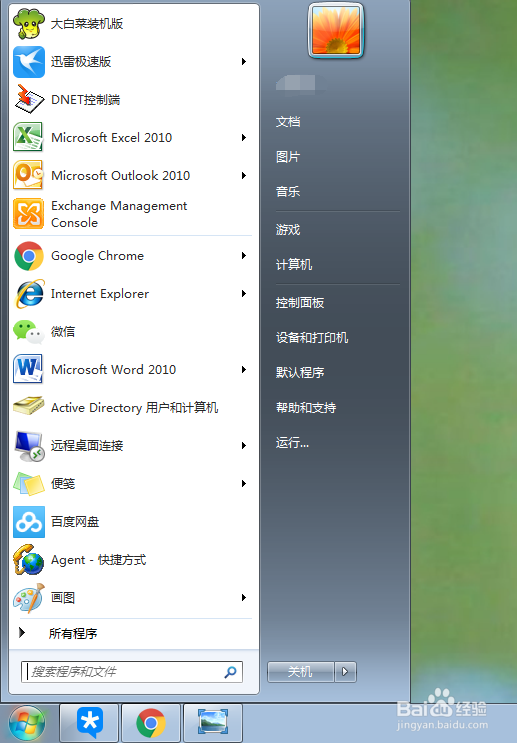
Task: Open the blue asterisk app in taskbar
Action: 89,723
